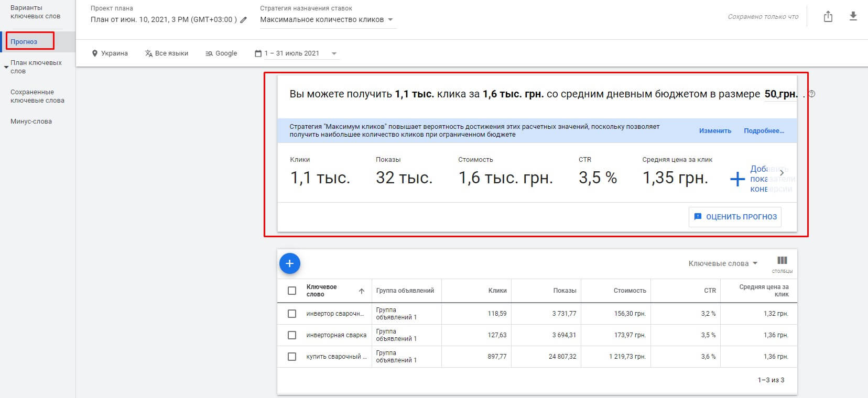The height and width of the screenshot is (398, 868).
Task: Edit plan name with pencil icon
Action: (x=243, y=20)
